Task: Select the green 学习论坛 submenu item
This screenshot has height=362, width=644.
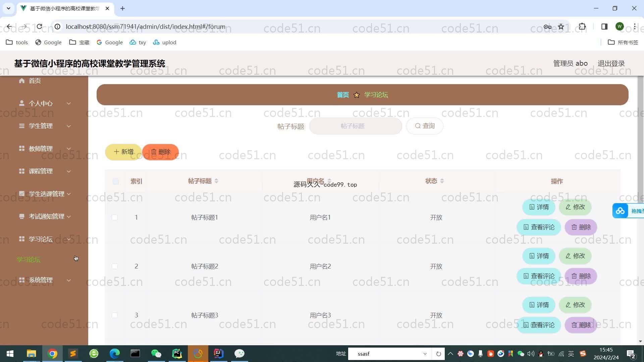Action: [x=29, y=259]
